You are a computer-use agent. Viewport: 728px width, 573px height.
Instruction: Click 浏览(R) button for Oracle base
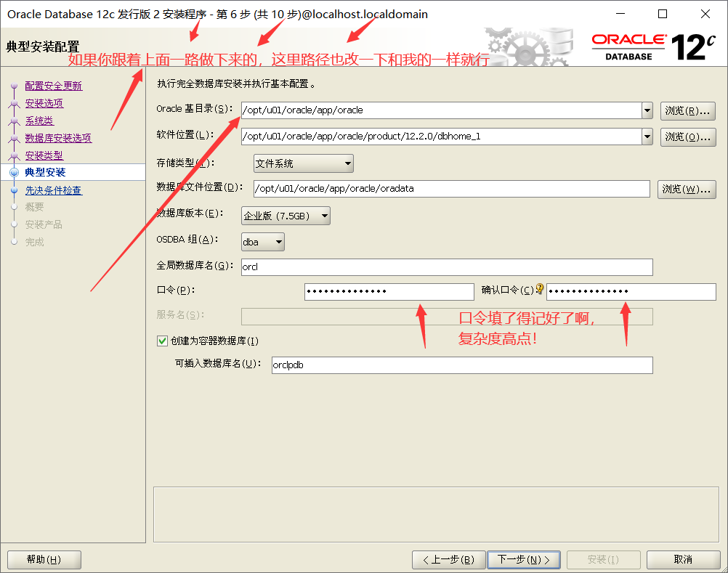[x=687, y=111]
